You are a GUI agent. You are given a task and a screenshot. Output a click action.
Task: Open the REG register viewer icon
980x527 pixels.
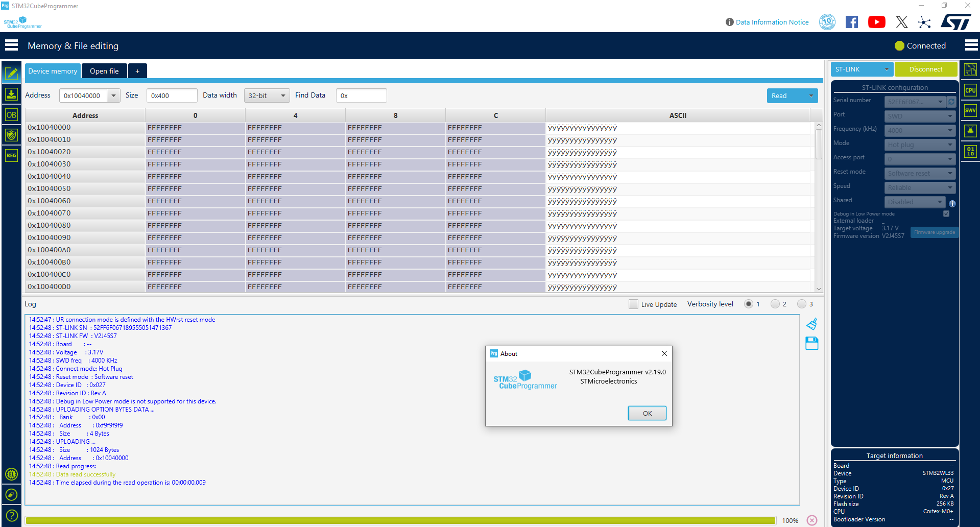coord(11,156)
